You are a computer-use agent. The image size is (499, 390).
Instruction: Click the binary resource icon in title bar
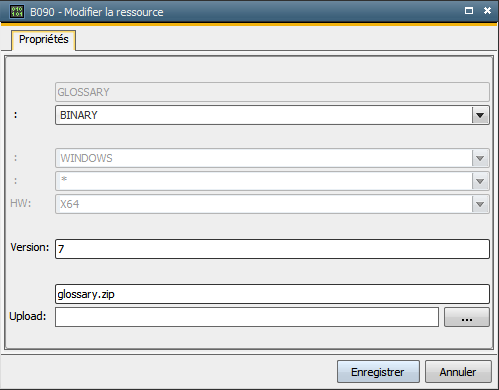coord(16,12)
